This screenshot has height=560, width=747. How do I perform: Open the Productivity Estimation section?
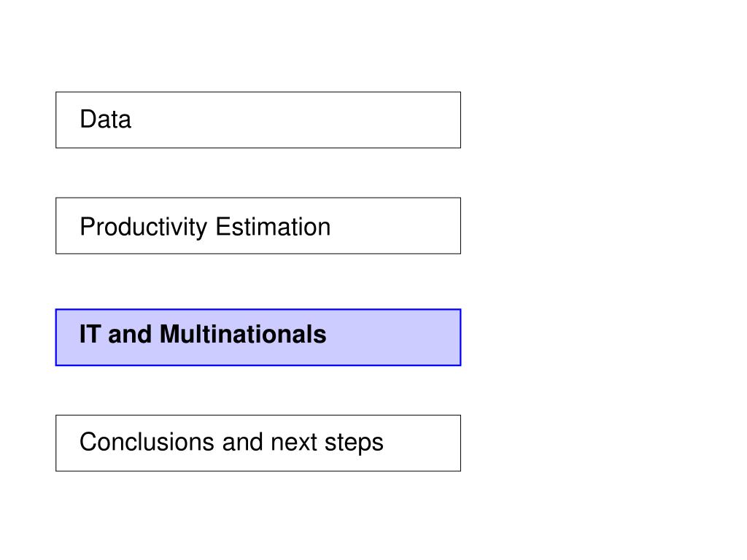[258, 226]
